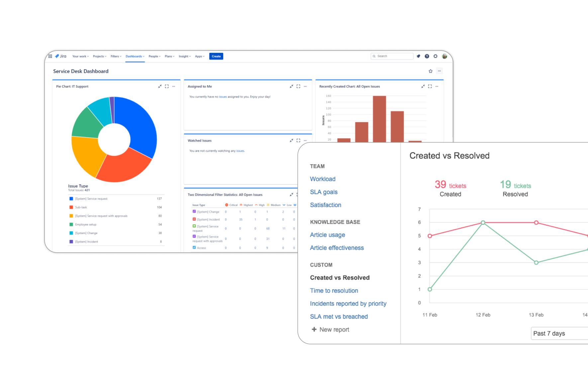Viewport: 588px width, 379px height.
Task: Open the SLA goals report
Action: click(324, 192)
